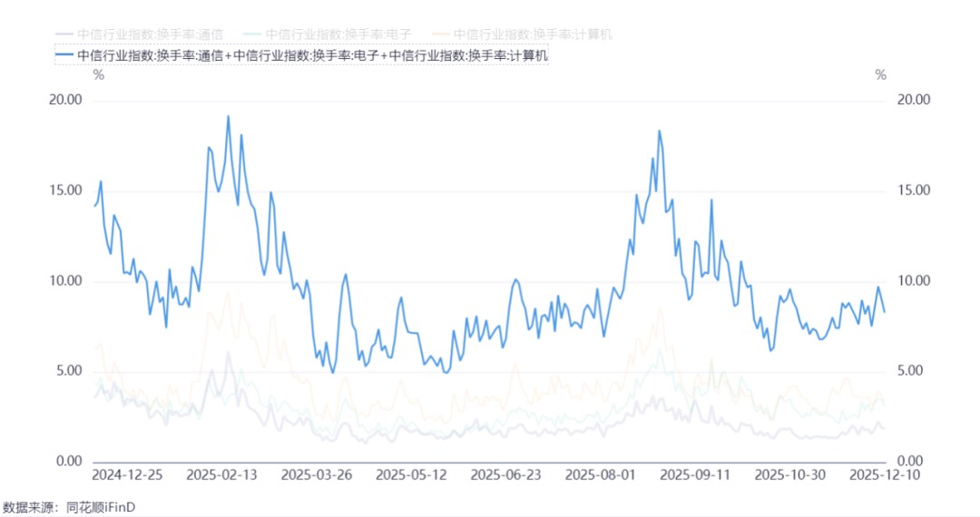Click the 2025-03-26 x-axis date label
980x517 pixels.
point(317,475)
